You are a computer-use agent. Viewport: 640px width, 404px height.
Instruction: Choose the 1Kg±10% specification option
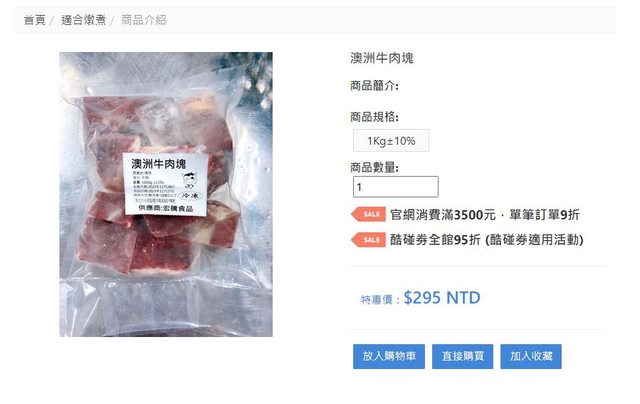(391, 141)
